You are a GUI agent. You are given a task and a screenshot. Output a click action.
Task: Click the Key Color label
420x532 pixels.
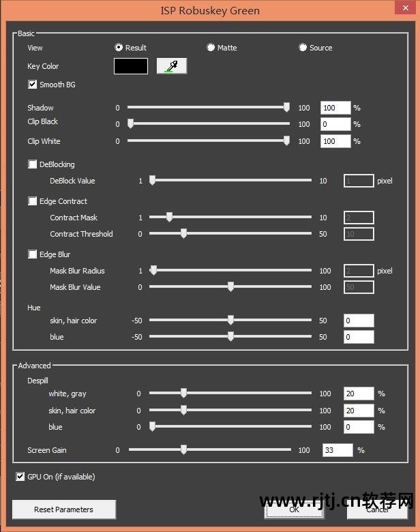pyautogui.click(x=43, y=66)
